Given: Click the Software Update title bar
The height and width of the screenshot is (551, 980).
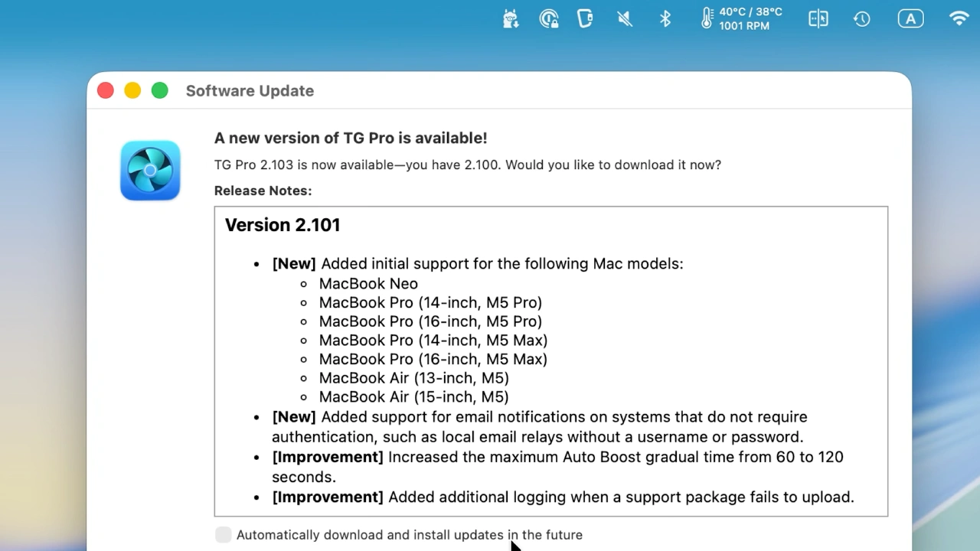Looking at the screenshot, I should point(250,90).
